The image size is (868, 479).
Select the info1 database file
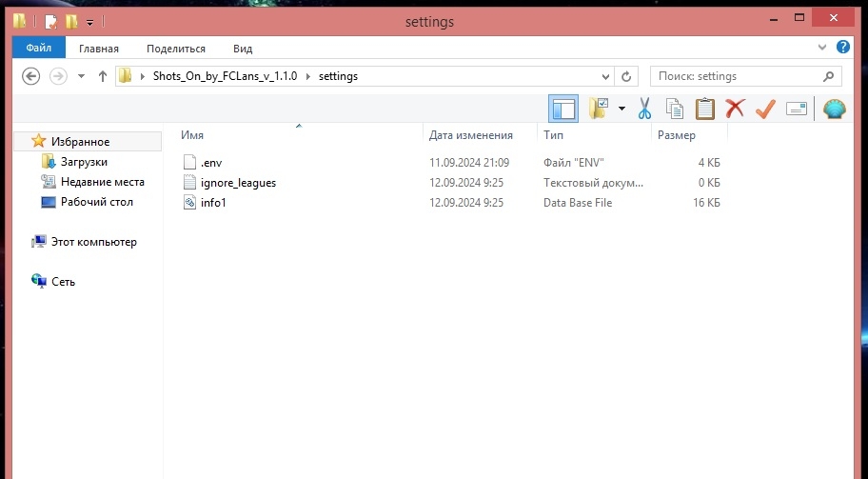pos(213,202)
